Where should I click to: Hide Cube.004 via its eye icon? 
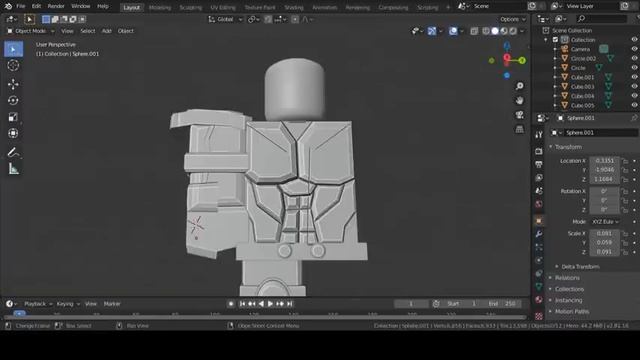pos(634,96)
